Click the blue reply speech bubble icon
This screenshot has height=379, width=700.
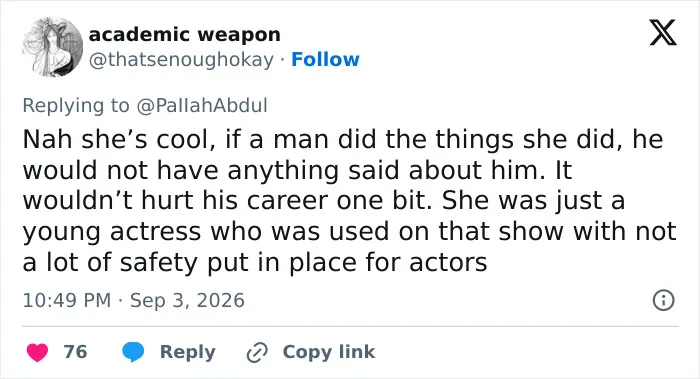133,352
